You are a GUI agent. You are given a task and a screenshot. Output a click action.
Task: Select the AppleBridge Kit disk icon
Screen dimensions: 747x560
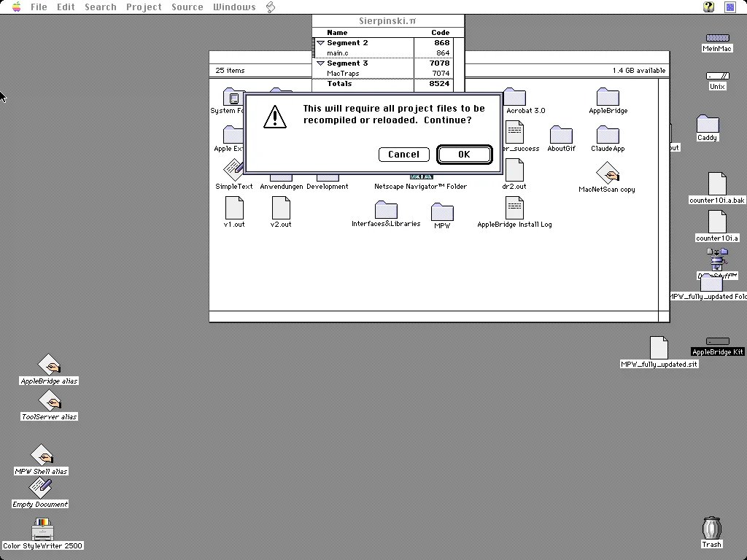pos(718,341)
